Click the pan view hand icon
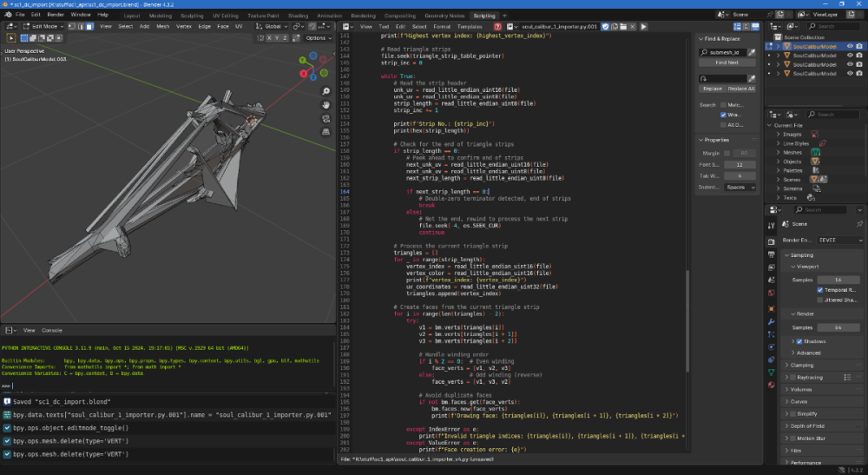868x475 pixels. click(x=325, y=104)
